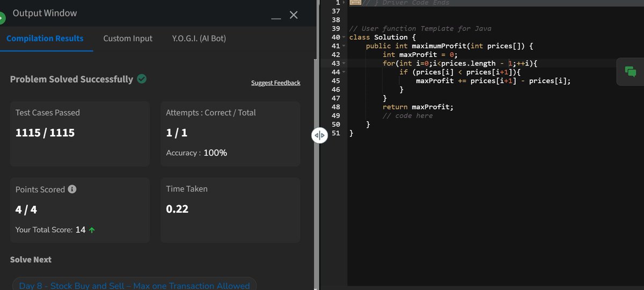Open the Y.O.G.I. (AI Bot) tab
644x290 pixels.
click(199, 39)
